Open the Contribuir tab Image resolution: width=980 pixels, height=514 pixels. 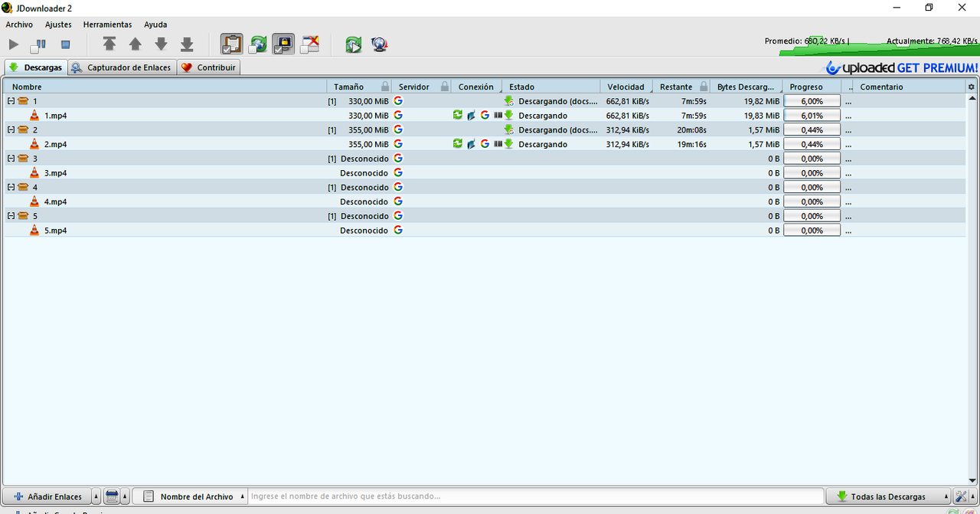(208, 67)
